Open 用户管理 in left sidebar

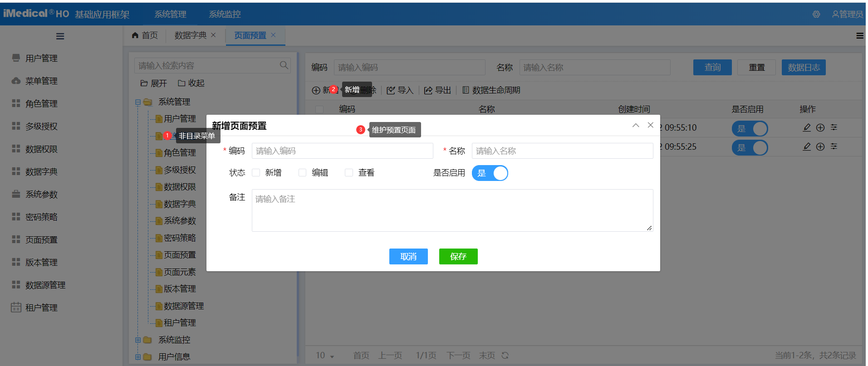[41, 58]
